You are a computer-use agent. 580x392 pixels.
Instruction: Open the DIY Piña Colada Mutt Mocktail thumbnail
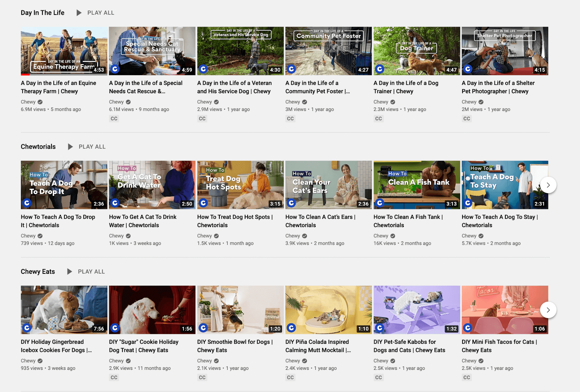coord(328,310)
